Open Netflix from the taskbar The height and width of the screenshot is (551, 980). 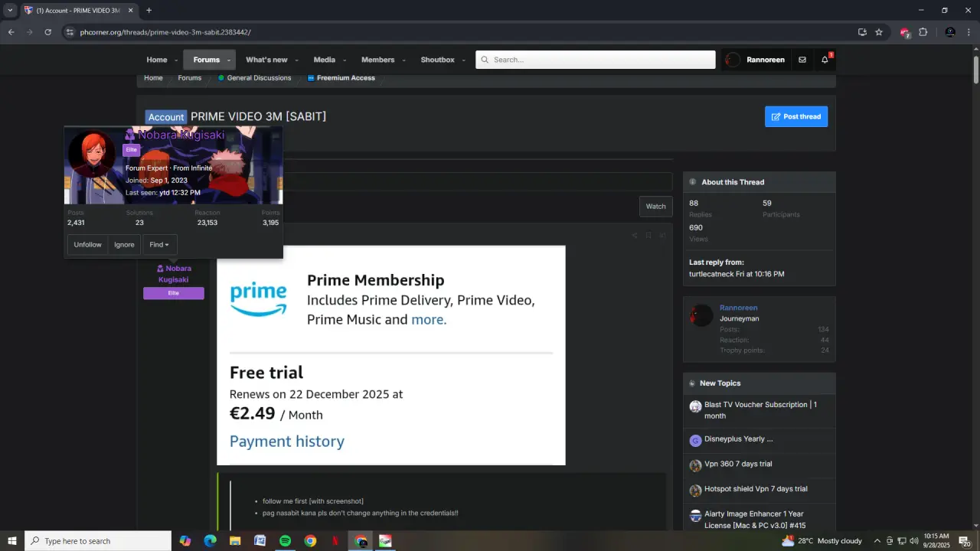(x=335, y=541)
